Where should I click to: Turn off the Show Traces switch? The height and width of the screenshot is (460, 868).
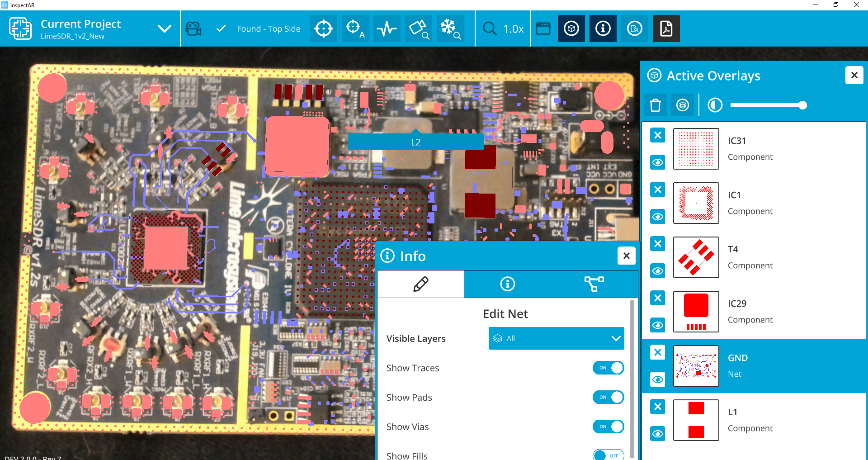(609, 368)
